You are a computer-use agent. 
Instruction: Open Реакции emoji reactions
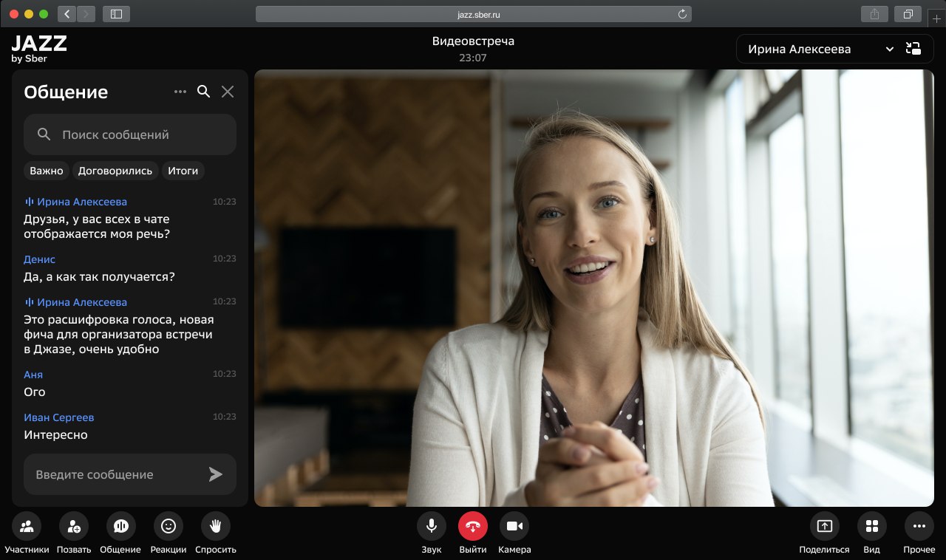tap(169, 527)
